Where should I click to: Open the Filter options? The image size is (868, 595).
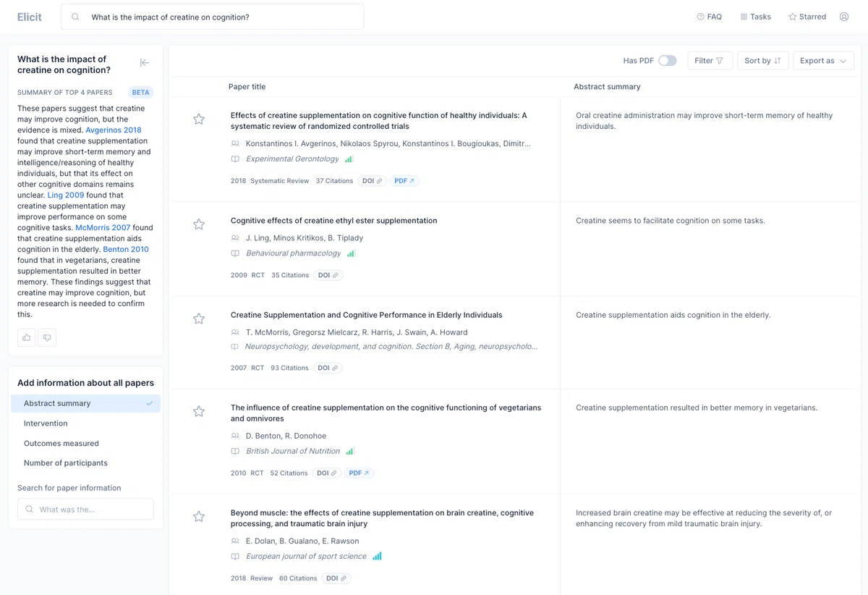pyautogui.click(x=710, y=61)
